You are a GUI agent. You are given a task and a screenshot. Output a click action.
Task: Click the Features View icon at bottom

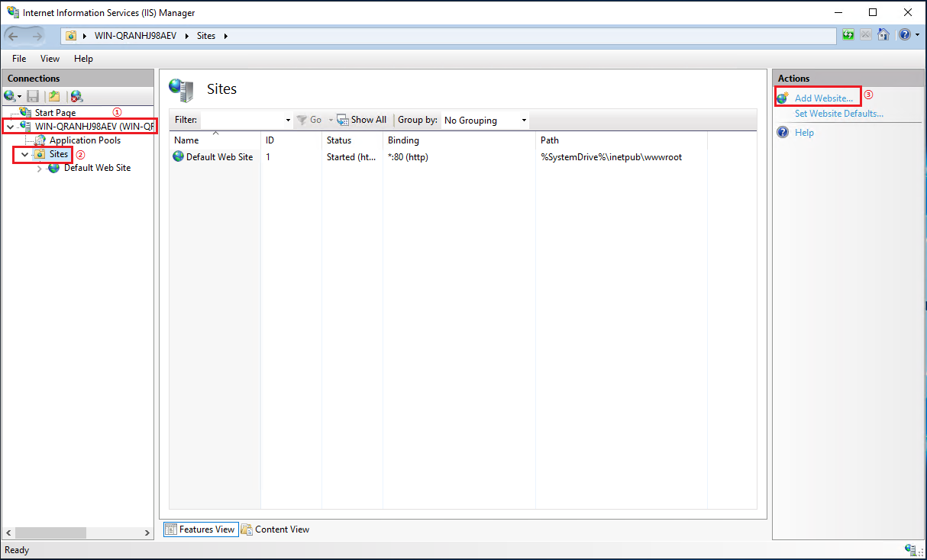tap(171, 529)
